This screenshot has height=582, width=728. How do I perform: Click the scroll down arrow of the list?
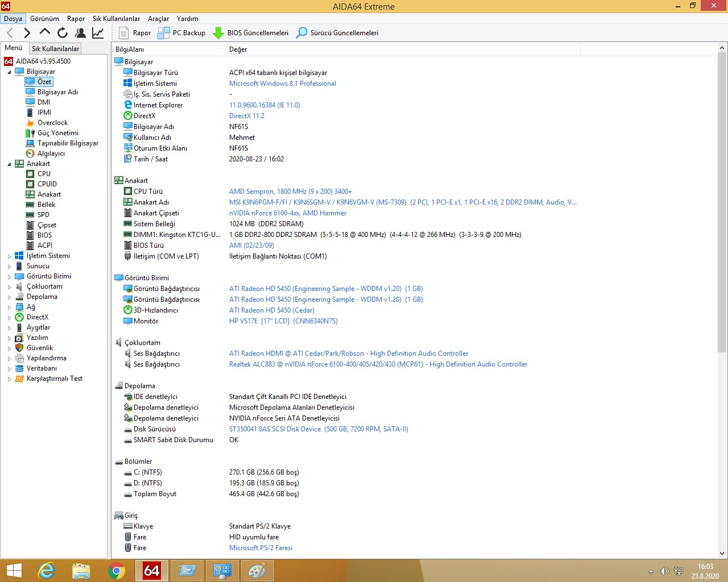click(722, 553)
